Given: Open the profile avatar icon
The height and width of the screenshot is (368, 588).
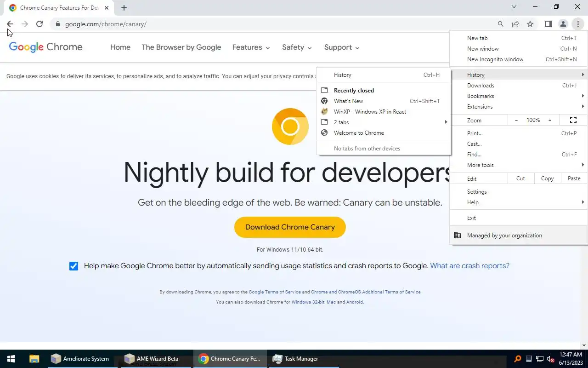Looking at the screenshot, I should [x=563, y=24].
